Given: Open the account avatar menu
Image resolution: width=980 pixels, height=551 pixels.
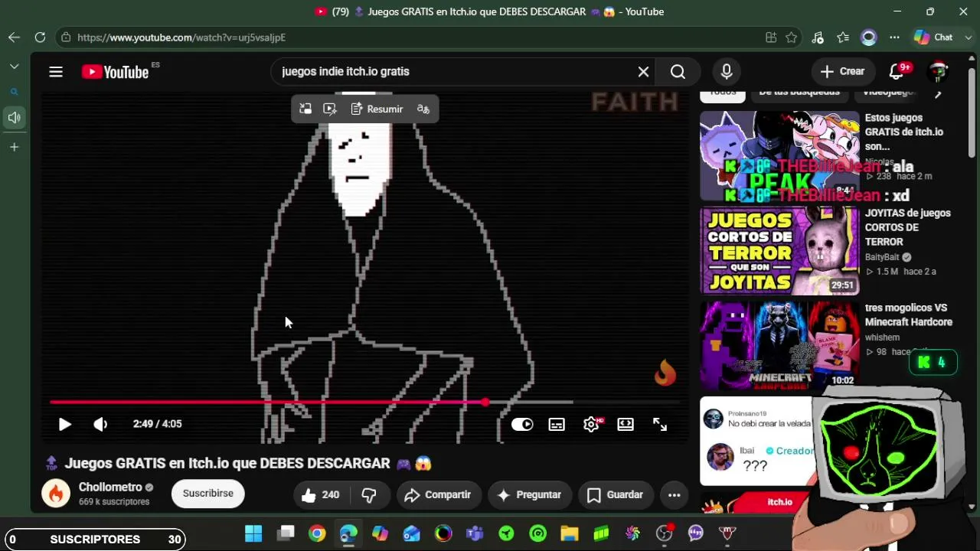Looking at the screenshot, I should [x=938, y=71].
